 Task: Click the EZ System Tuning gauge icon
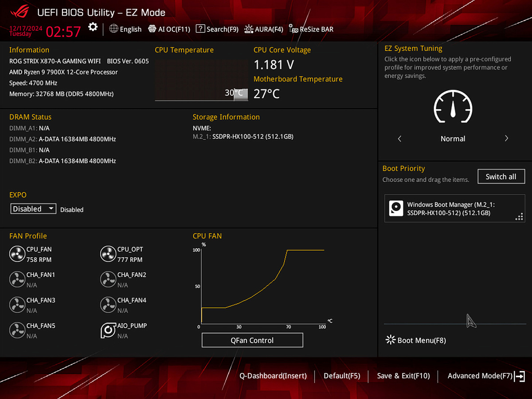pos(453,107)
